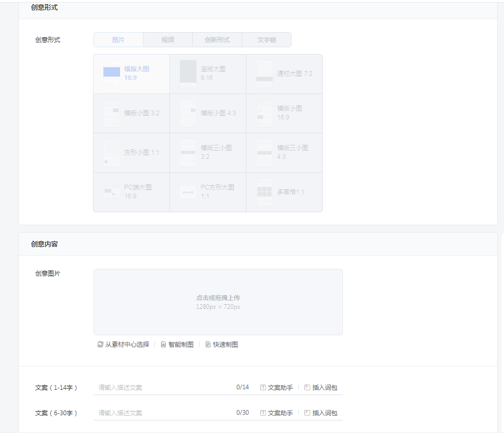Click 从素材中心选择 link
504x436 pixels.
tap(124, 345)
